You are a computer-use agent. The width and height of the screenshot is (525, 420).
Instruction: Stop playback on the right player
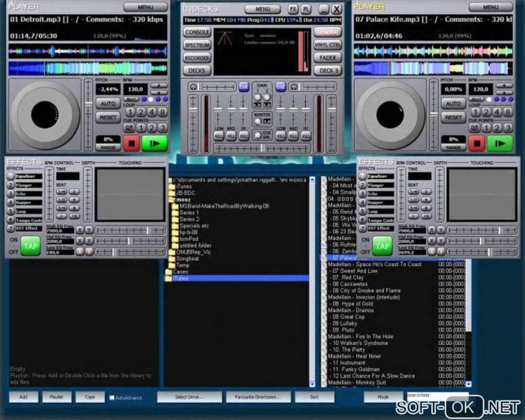477,144
